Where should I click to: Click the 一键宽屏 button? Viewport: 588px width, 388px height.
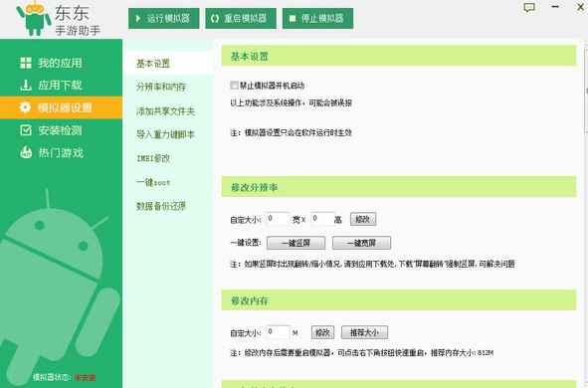tap(361, 243)
